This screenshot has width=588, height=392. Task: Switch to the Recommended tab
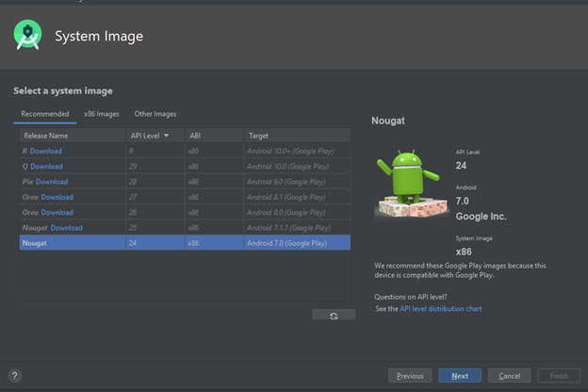coord(45,114)
